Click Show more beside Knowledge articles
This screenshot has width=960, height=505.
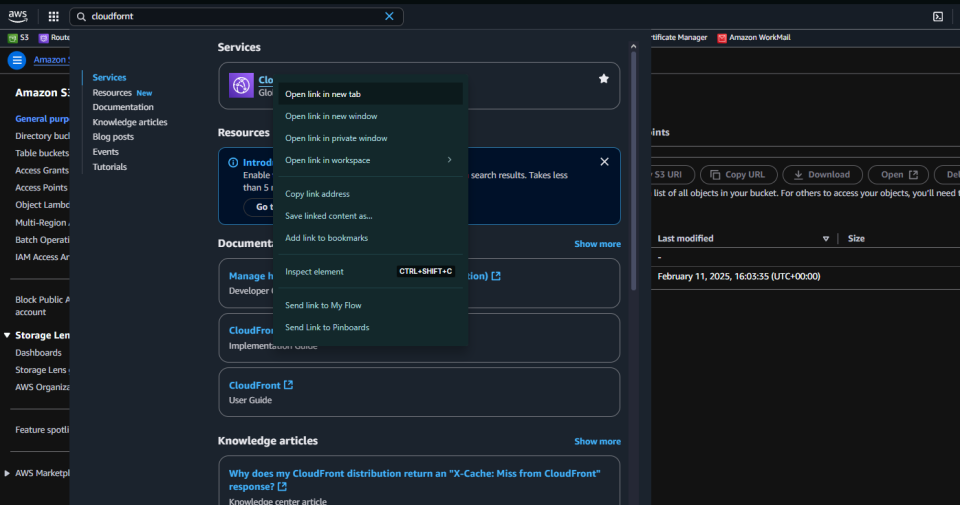click(597, 441)
